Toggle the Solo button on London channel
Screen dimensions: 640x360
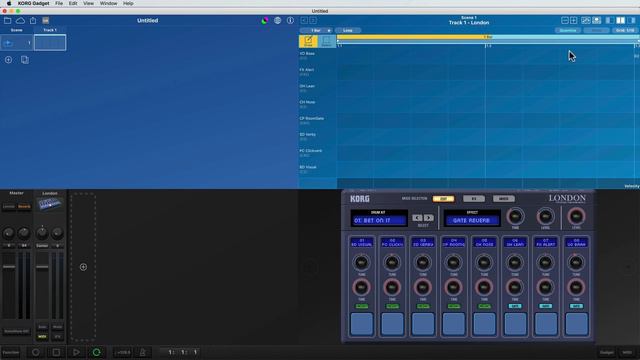coord(42,327)
